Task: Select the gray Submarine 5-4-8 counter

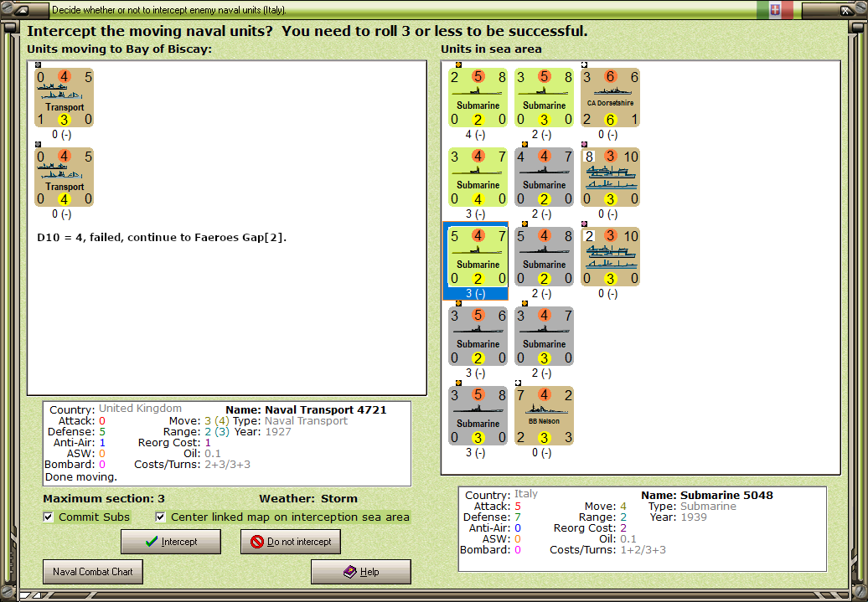Action: (x=544, y=257)
